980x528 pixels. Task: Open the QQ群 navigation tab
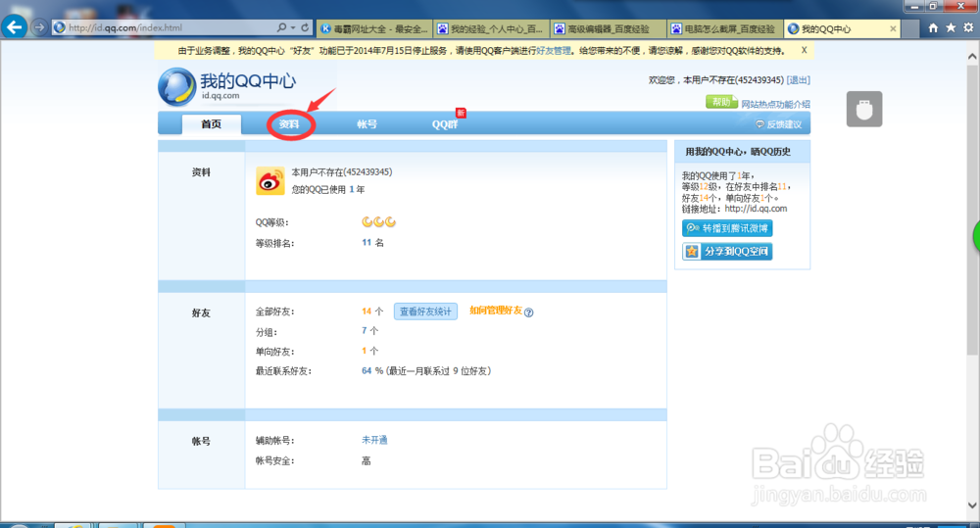pyautogui.click(x=445, y=124)
